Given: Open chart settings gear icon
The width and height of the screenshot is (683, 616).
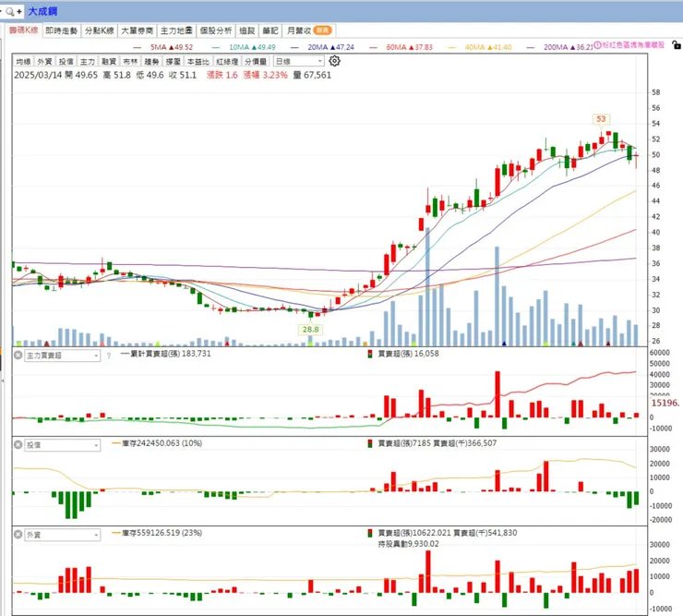Looking at the screenshot, I should 334,61.
